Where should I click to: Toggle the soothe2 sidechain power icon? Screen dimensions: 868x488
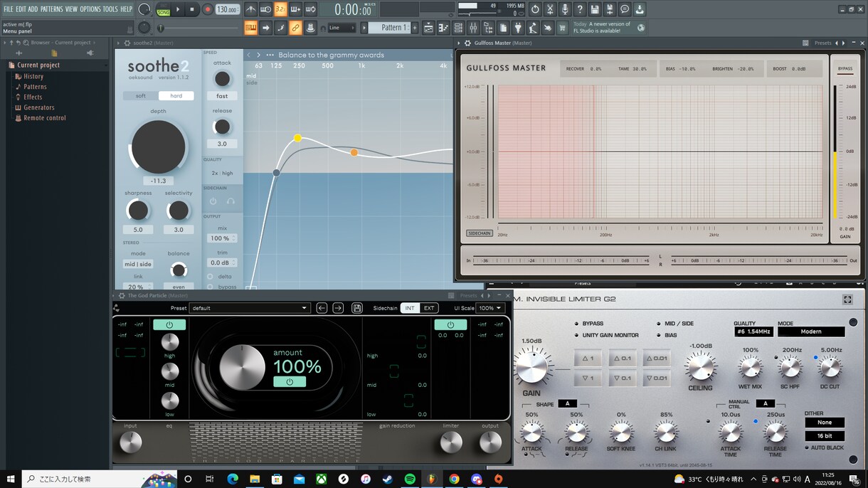pyautogui.click(x=213, y=201)
